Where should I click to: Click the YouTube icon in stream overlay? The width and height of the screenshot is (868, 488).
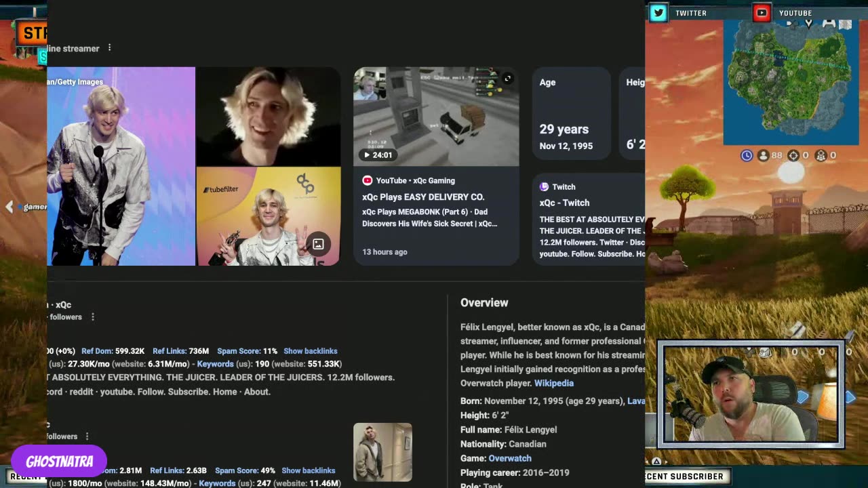click(762, 13)
